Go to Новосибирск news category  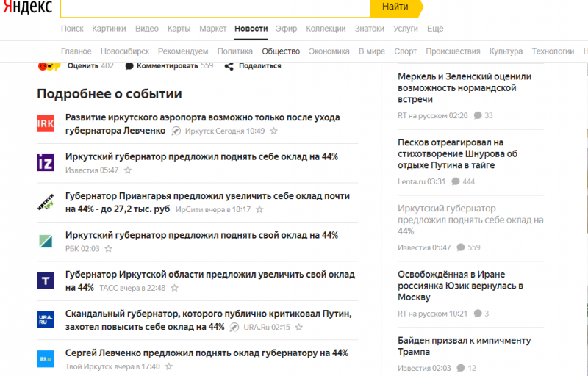125,51
